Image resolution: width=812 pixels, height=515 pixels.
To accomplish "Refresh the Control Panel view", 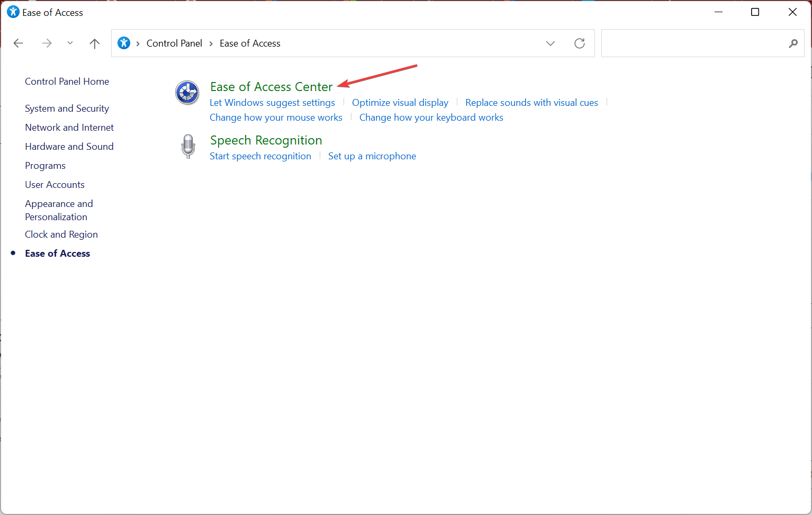I will (580, 43).
